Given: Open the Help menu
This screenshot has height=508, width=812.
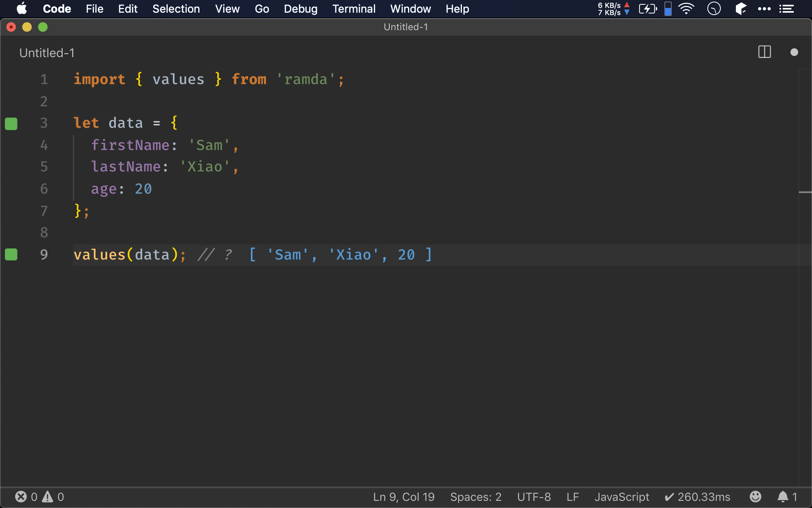Looking at the screenshot, I should [457, 9].
